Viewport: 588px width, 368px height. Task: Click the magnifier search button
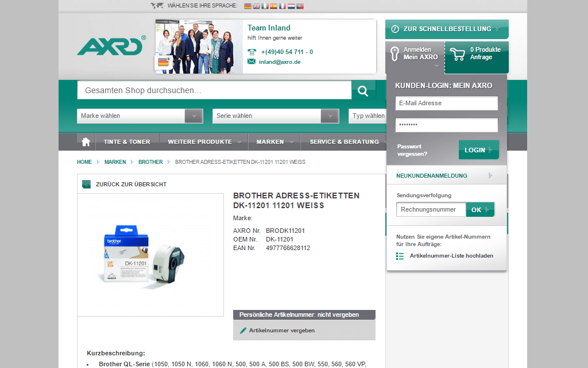(363, 90)
